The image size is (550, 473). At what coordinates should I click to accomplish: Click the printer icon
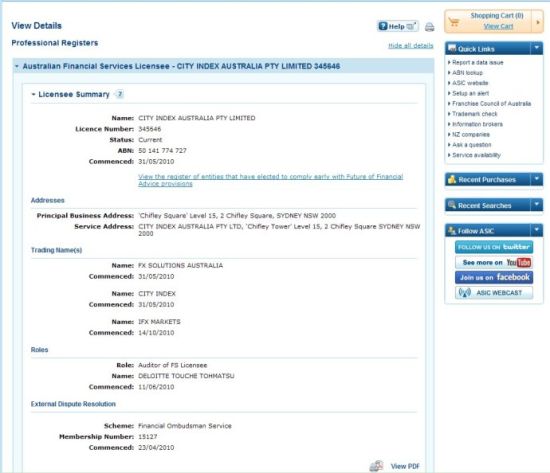[429, 27]
